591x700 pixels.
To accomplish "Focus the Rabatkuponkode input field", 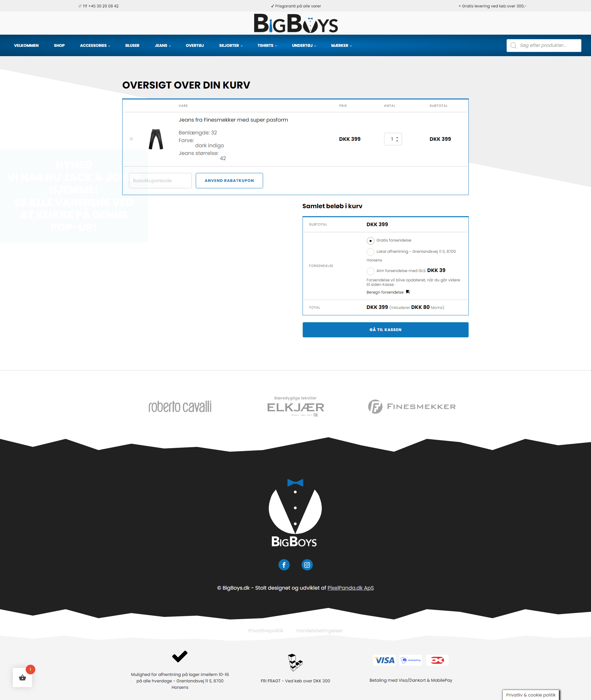I will click(x=160, y=181).
